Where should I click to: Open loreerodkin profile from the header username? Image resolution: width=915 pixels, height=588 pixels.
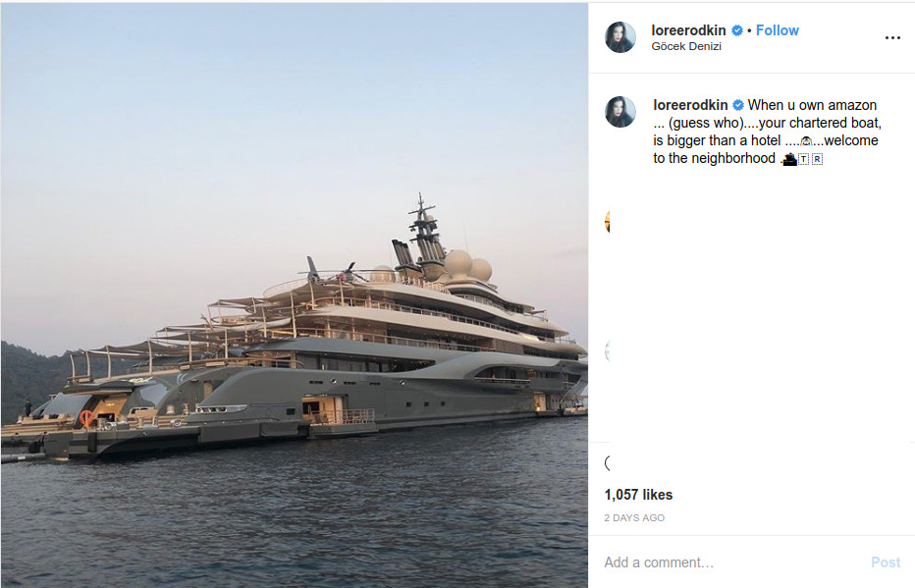pyautogui.click(x=688, y=30)
